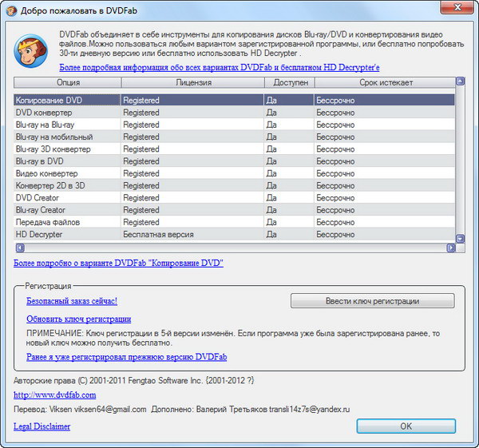The image size is (479, 448).
Task: Open the 'Обновить ключ регистрации' link
Action: pos(78,319)
